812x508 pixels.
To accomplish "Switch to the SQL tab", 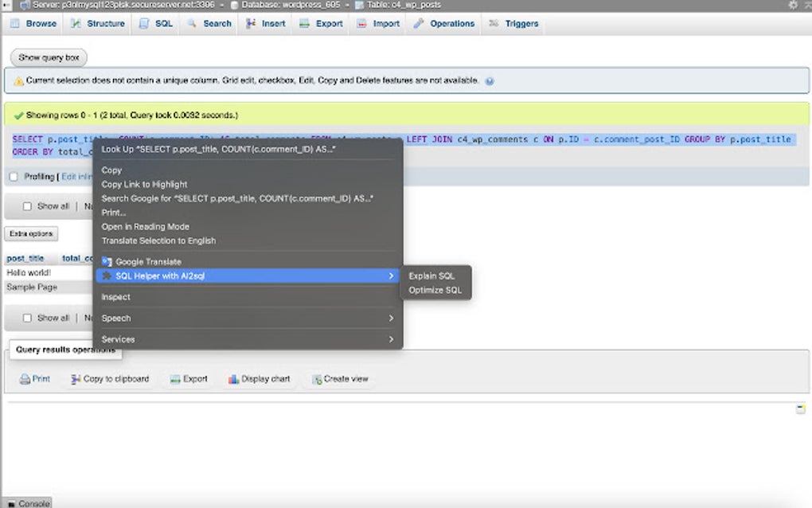I will click(x=155, y=24).
